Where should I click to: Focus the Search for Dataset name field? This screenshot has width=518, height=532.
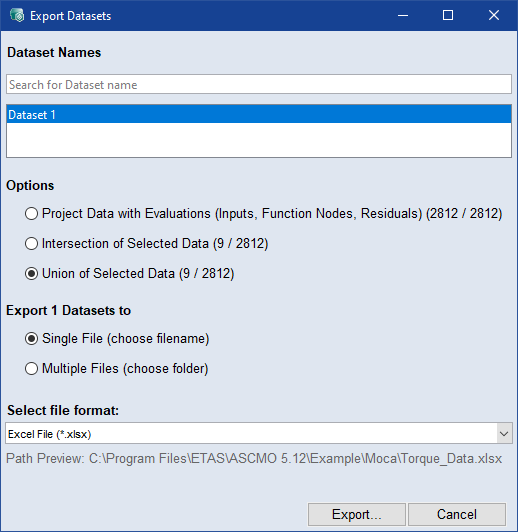point(259,84)
